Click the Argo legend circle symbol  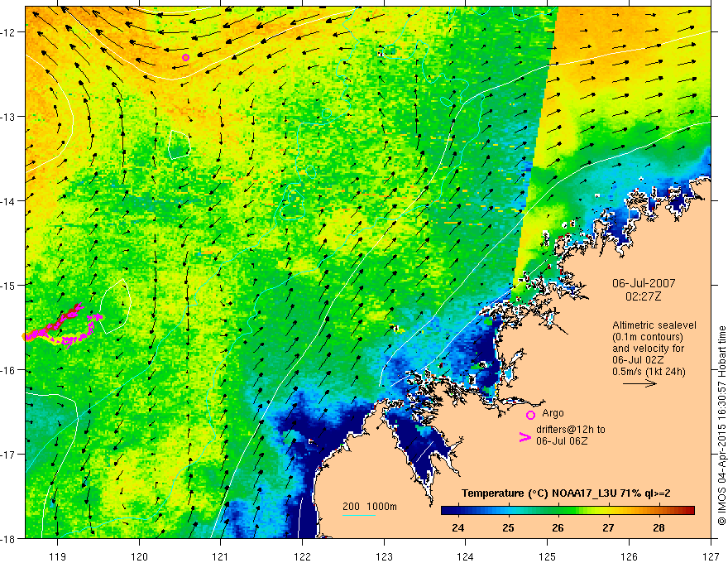pos(530,415)
